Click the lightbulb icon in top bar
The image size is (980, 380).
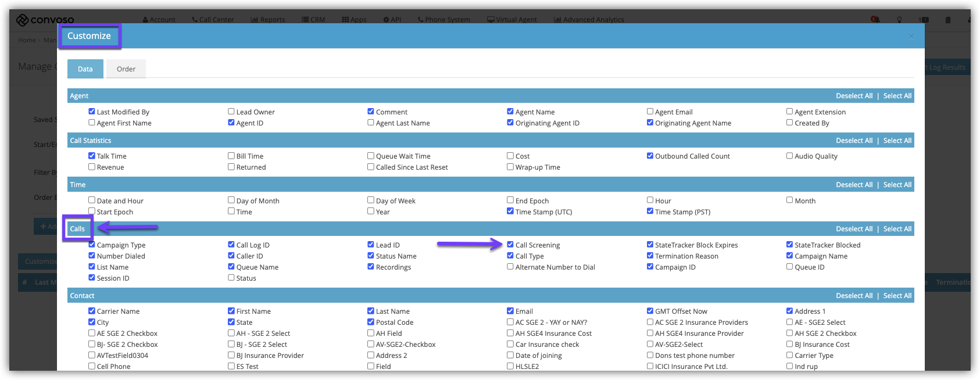(899, 20)
